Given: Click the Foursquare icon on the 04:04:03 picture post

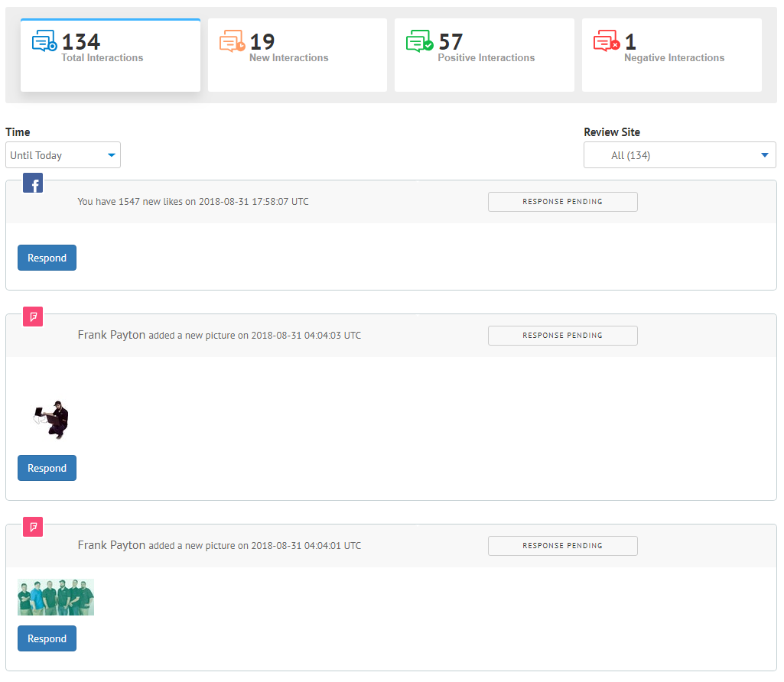Looking at the screenshot, I should pyautogui.click(x=33, y=317).
